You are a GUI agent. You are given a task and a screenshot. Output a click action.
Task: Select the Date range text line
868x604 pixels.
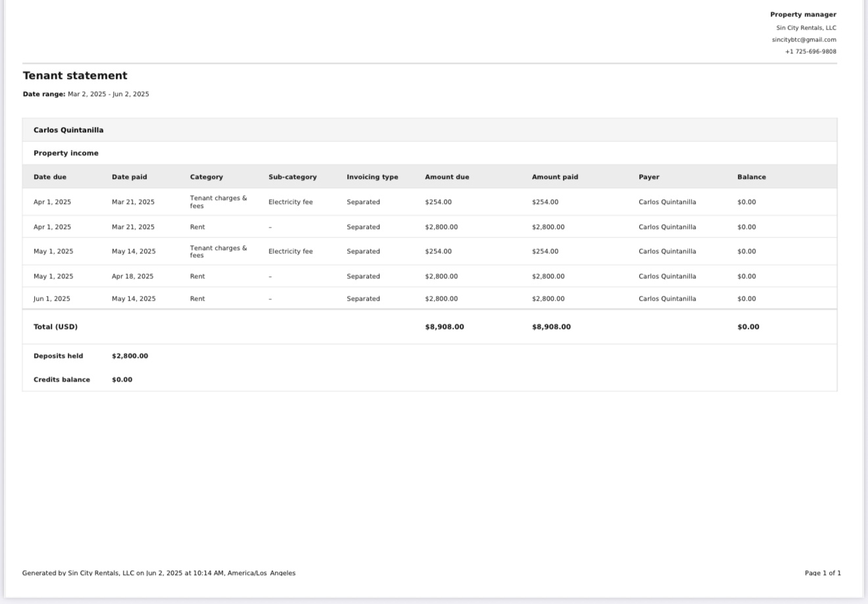point(86,94)
